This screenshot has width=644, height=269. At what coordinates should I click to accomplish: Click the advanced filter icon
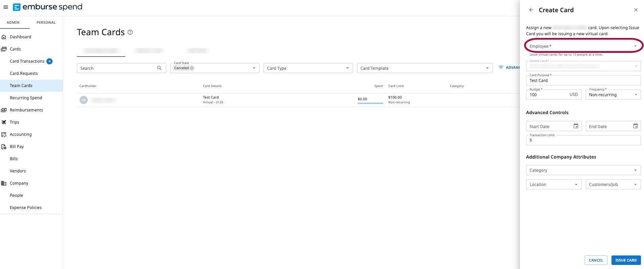tap(501, 67)
